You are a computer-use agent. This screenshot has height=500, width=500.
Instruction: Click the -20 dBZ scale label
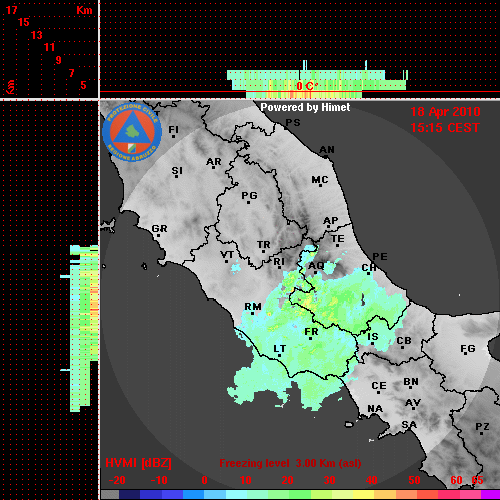pyautogui.click(x=117, y=480)
